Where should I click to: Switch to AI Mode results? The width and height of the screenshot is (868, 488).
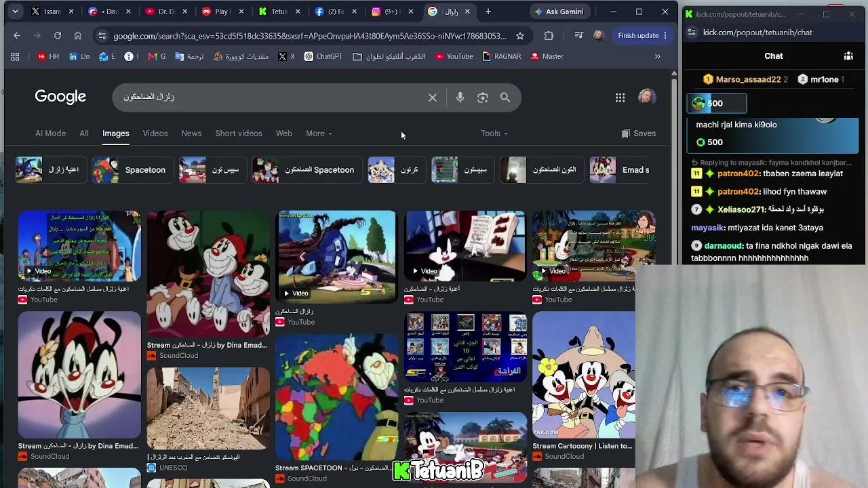[50, 134]
